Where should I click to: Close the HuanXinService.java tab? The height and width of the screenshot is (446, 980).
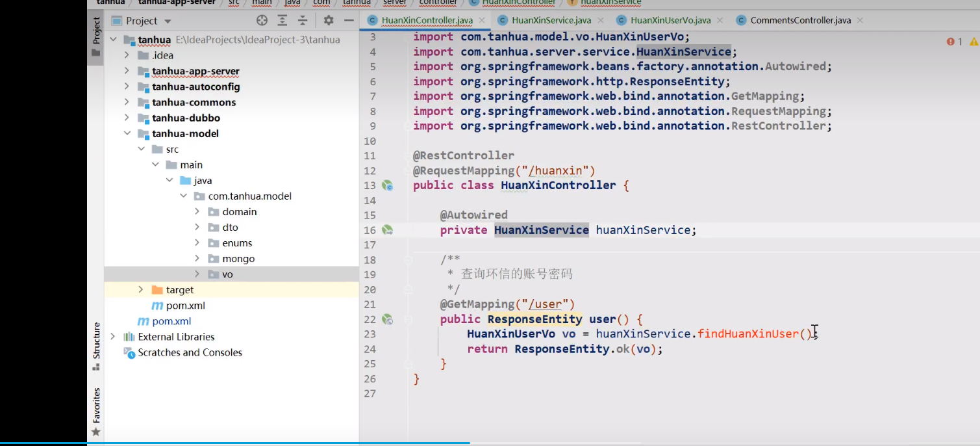click(600, 21)
